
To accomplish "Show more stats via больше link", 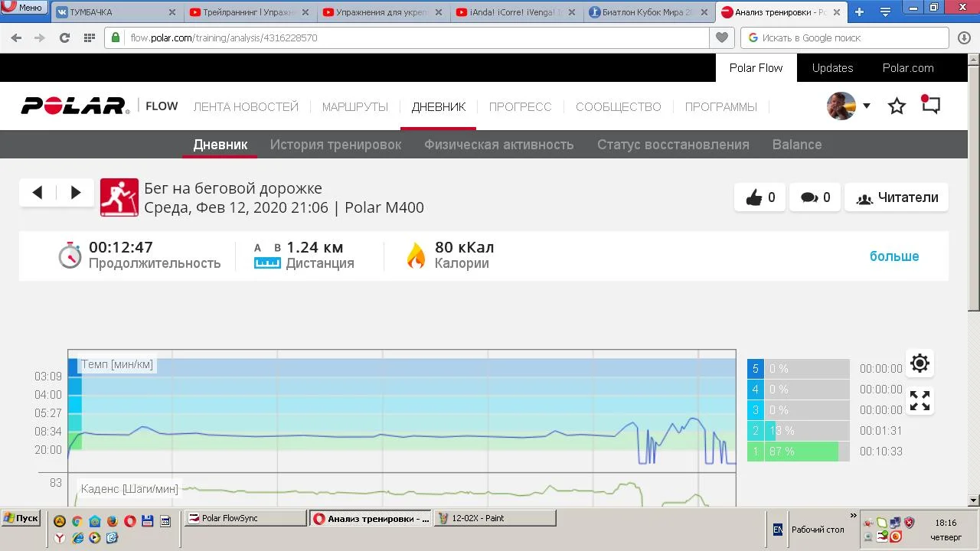I will [x=894, y=256].
